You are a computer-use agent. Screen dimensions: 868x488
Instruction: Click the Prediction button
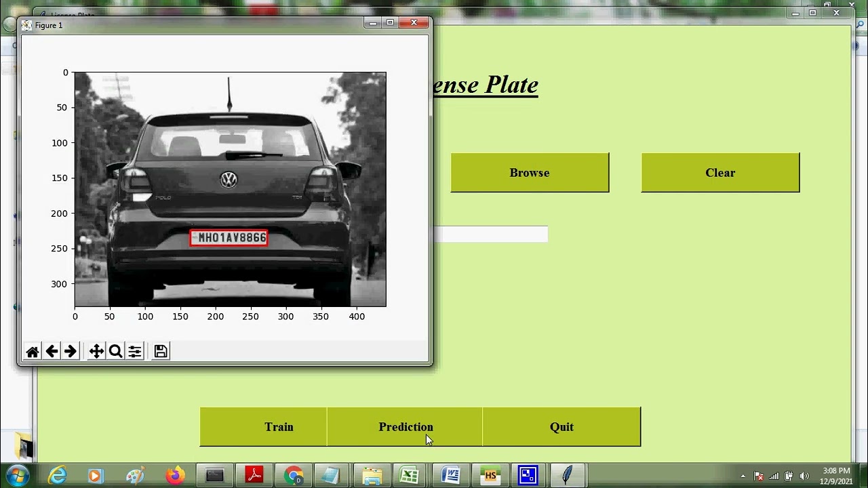(405, 426)
